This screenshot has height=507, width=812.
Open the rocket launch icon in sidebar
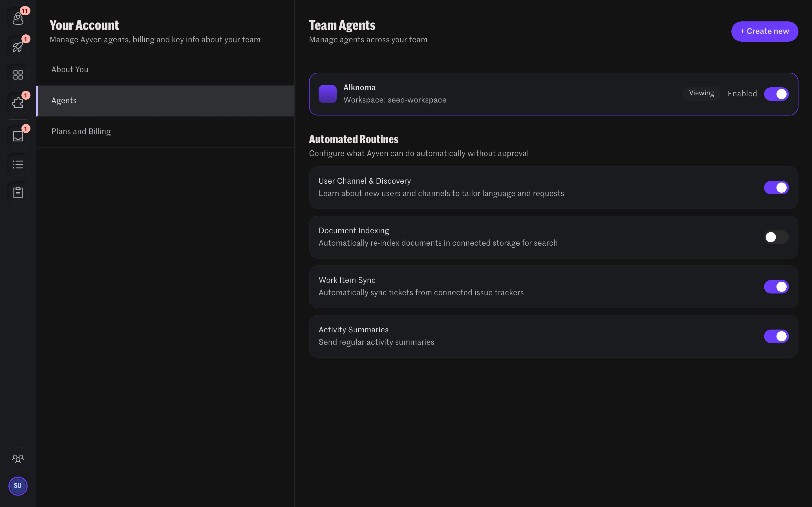(x=18, y=46)
